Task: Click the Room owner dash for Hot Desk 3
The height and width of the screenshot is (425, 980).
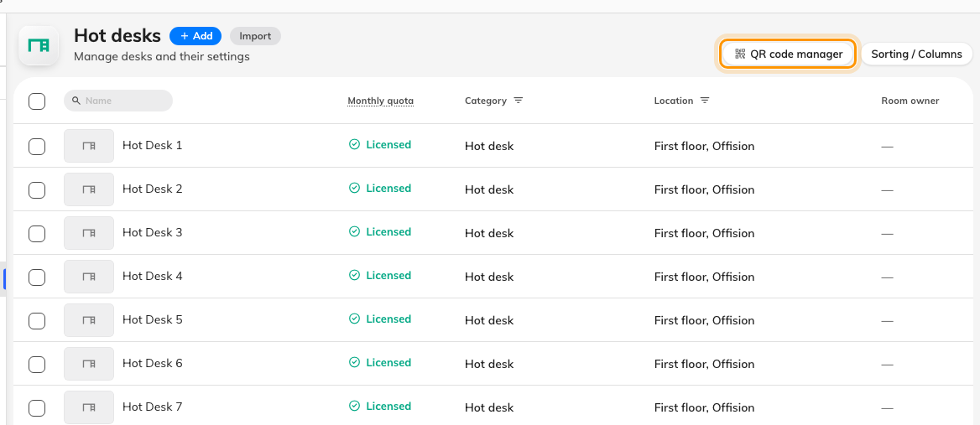Action: pyautogui.click(x=887, y=234)
